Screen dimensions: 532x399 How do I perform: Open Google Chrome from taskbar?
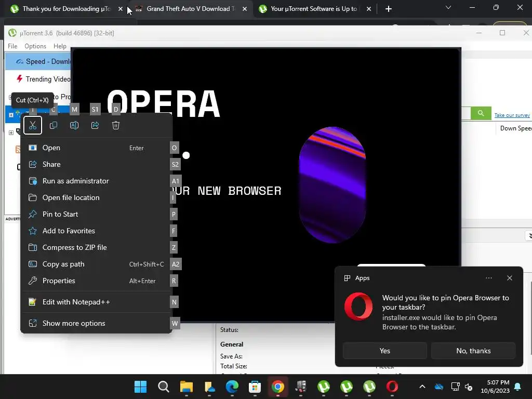(277, 387)
